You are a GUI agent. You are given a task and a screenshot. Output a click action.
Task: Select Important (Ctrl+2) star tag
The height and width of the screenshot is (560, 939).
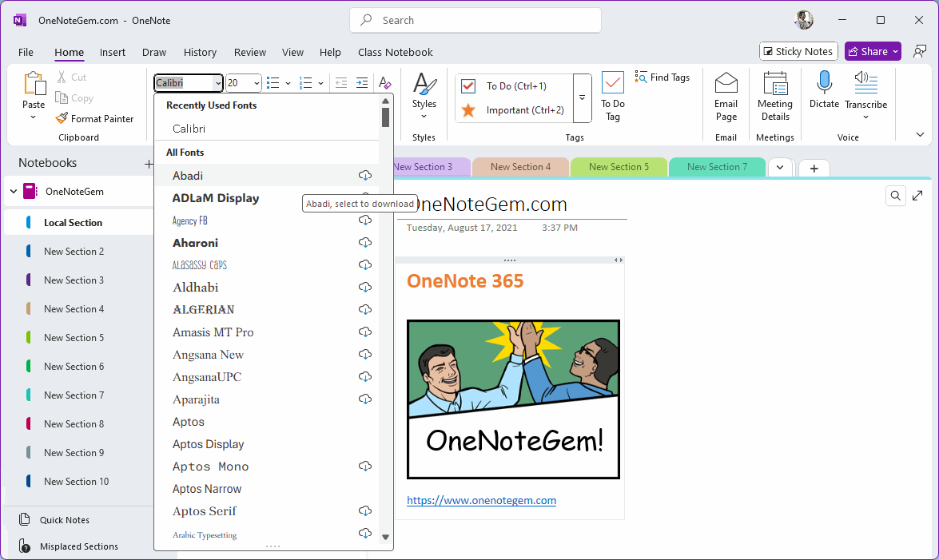click(468, 110)
